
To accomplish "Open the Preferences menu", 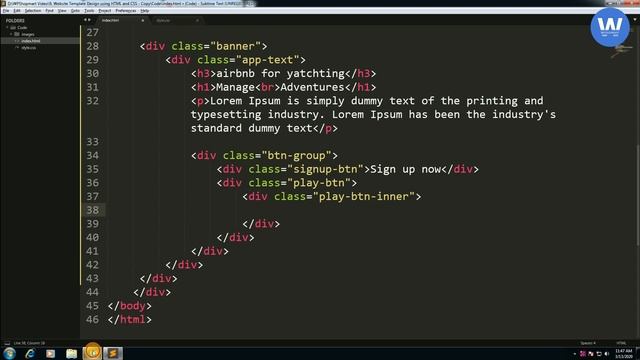I will click(x=126, y=11).
